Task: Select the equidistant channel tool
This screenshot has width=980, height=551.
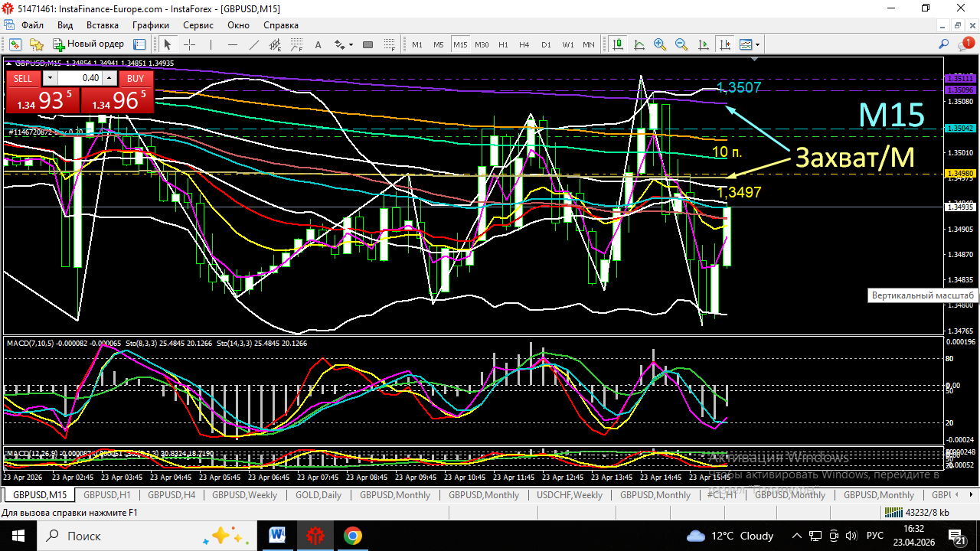Action: point(275,44)
